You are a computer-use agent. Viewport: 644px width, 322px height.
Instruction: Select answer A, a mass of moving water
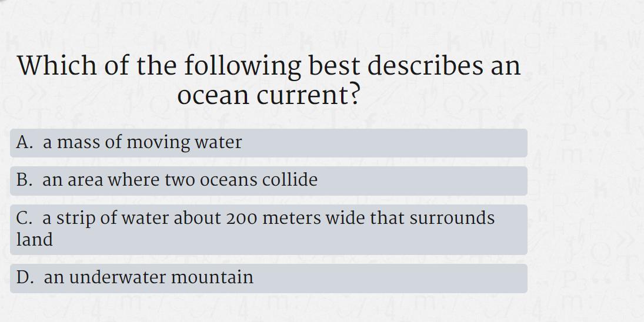point(269,143)
